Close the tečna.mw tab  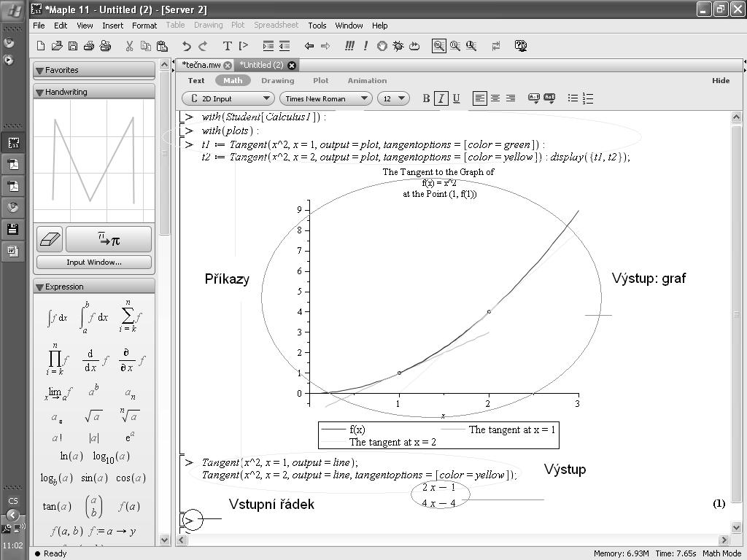(228, 65)
